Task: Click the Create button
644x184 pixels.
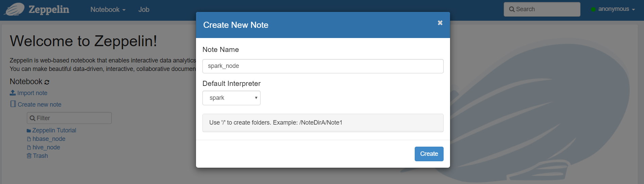Action: pyautogui.click(x=429, y=154)
